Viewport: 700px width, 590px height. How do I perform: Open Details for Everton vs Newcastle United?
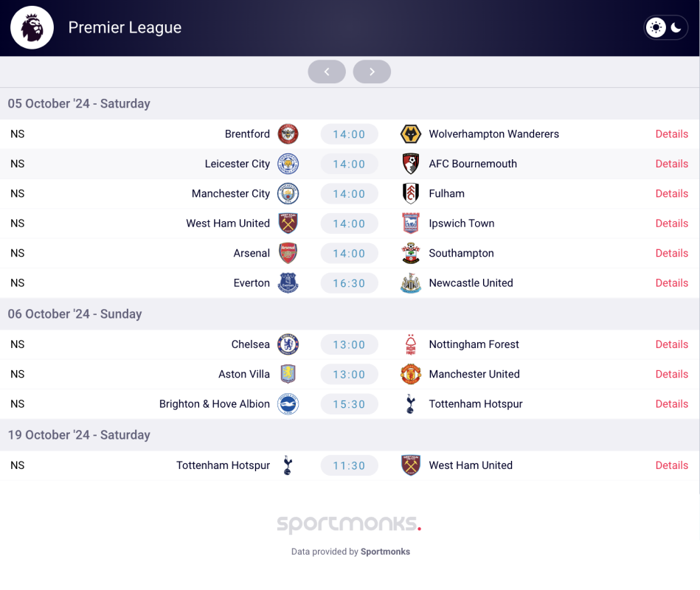point(671,283)
